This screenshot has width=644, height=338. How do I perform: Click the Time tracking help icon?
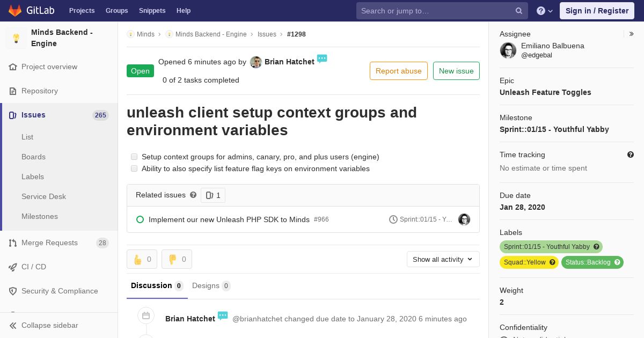point(631,155)
